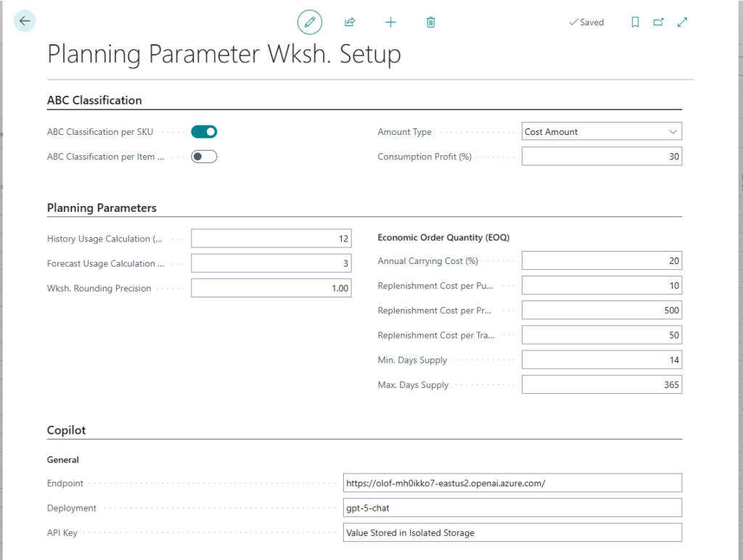Open the share icon menu
Screen dimensions: 743x560
pos(350,22)
